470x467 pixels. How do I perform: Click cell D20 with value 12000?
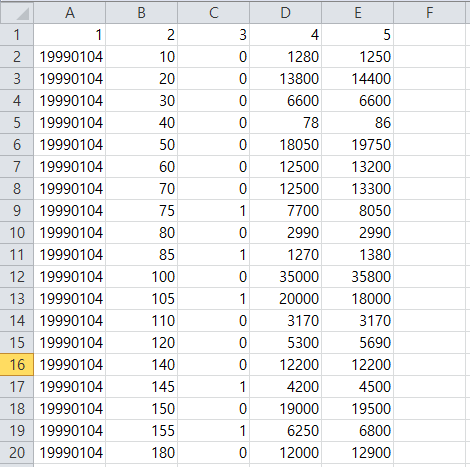[286, 453]
